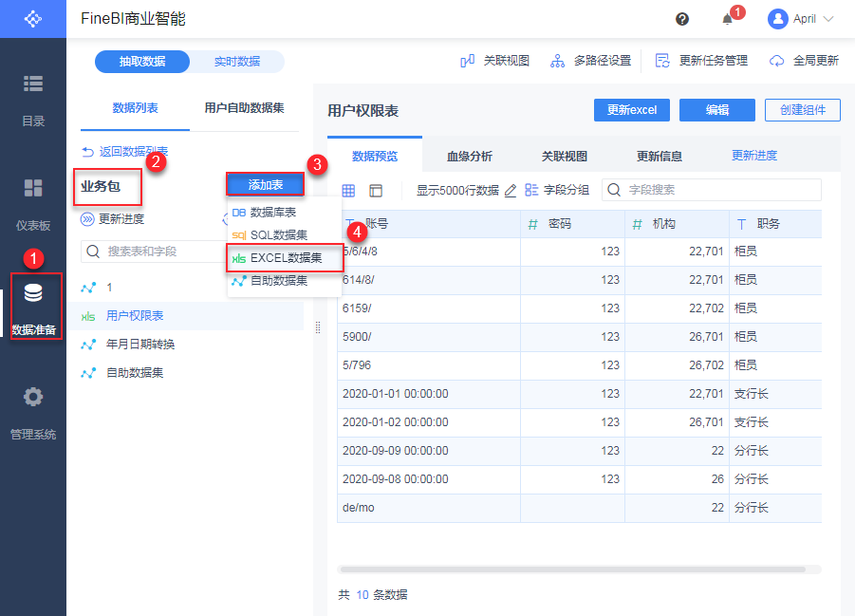The width and height of the screenshot is (855, 616).
Task: Switch to the 血缘分析 tab
Action: coord(470,157)
